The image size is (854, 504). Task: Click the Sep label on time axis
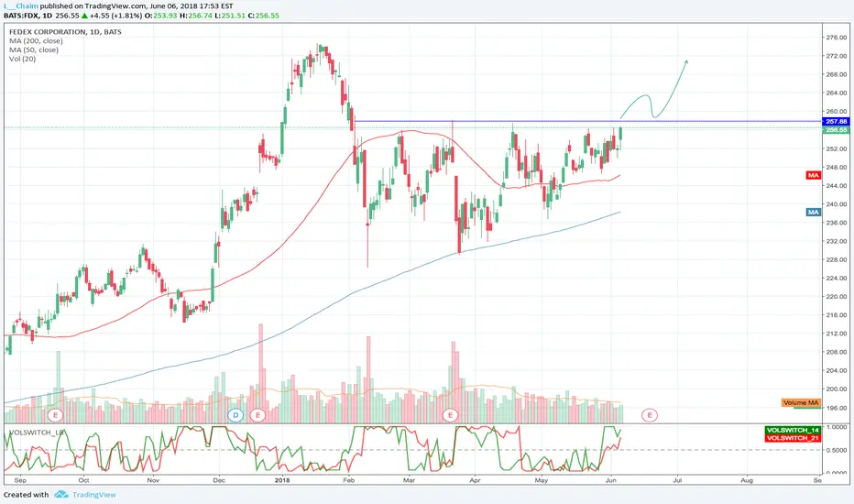(20, 480)
